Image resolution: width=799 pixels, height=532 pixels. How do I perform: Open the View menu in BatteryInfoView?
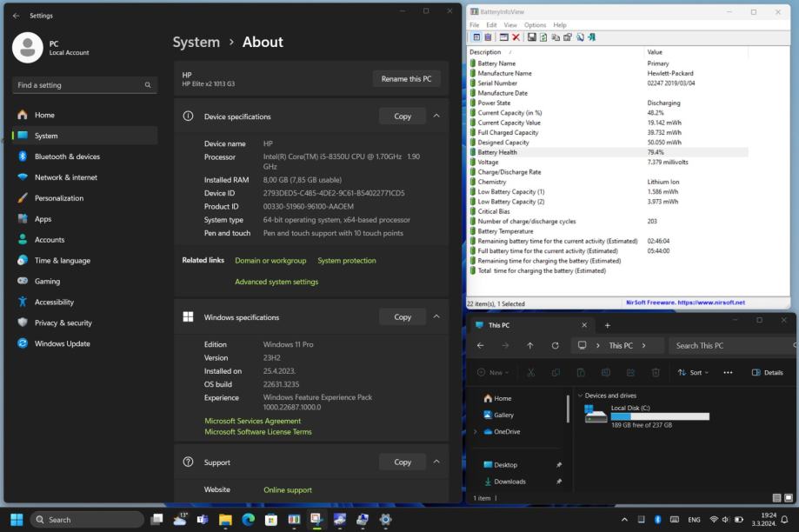(510, 25)
